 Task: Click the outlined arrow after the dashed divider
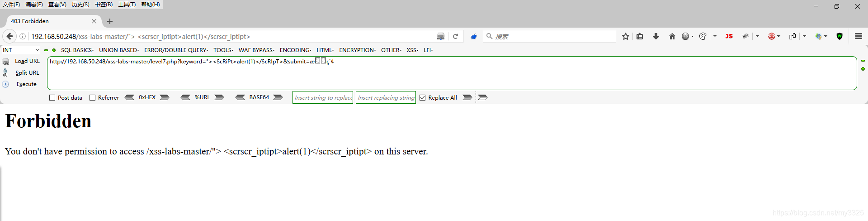(x=483, y=97)
